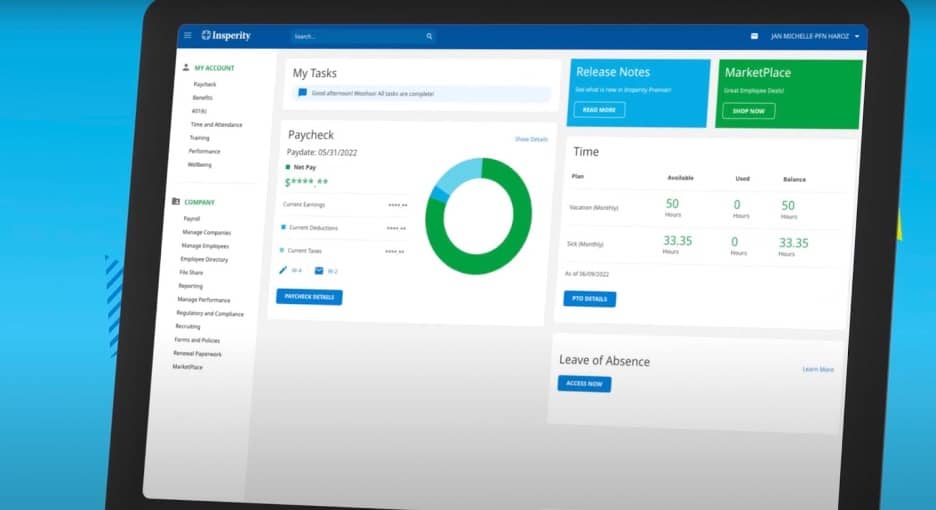Click the Company building icon
936x510 pixels.
[x=176, y=201]
